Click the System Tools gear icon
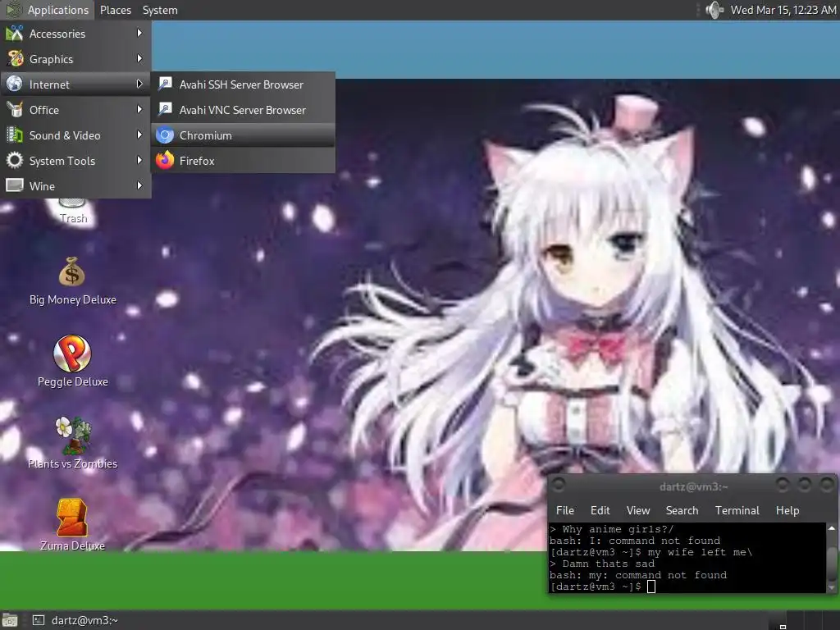The image size is (840, 630). click(15, 161)
